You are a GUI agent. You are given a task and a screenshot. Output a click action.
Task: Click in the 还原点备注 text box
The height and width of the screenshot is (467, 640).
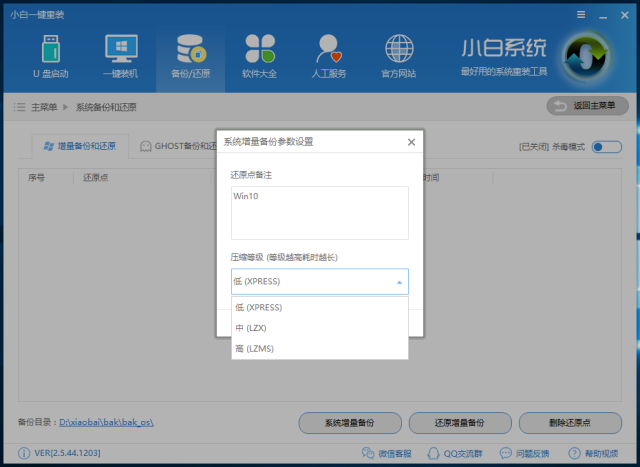coord(320,213)
